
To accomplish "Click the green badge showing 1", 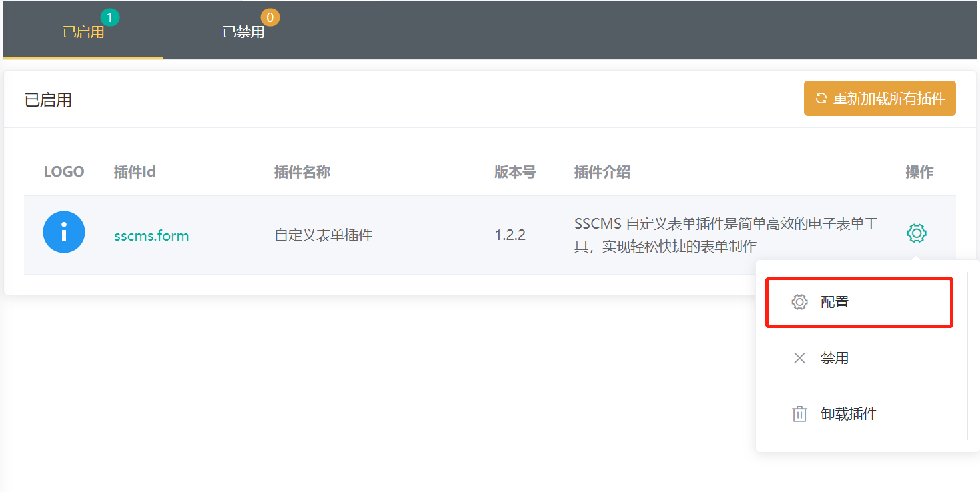I will pyautogui.click(x=110, y=17).
